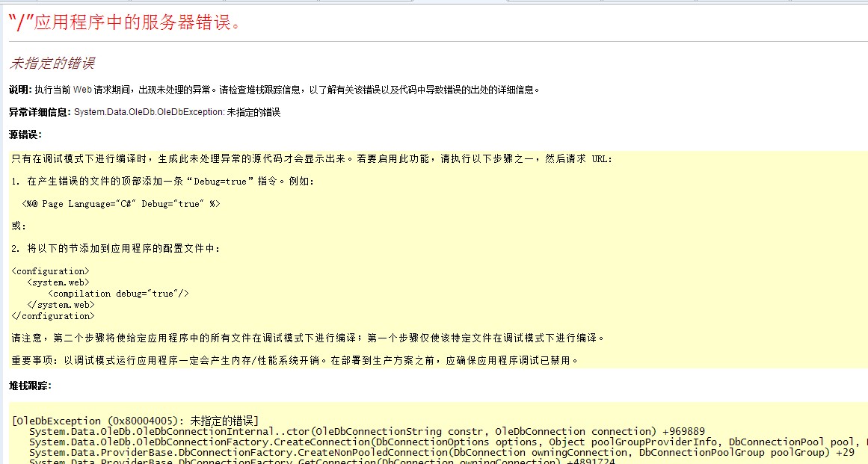The image size is (868, 464).
Task: Click the italic '未指定的错误' subheading
Action: coord(52,64)
